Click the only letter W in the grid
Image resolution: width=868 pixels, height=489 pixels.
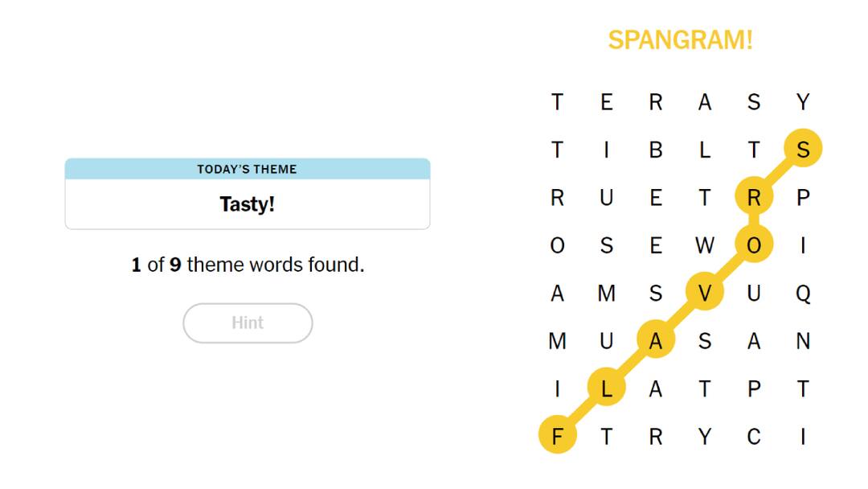pyautogui.click(x=705, y=245)
